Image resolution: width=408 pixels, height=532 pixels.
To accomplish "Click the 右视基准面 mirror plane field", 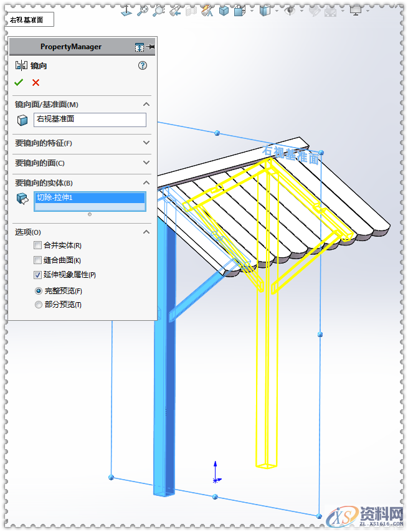I will 90,120.
